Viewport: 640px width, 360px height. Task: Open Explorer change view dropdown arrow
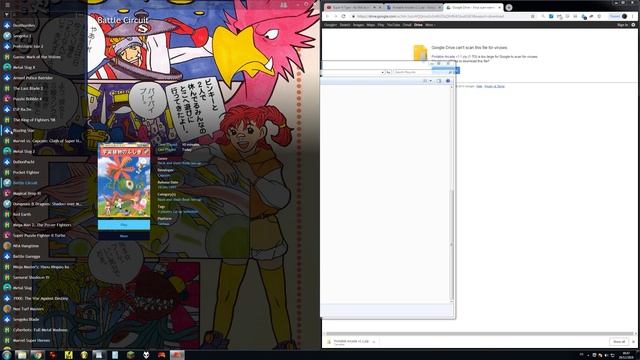click(431, 81)
